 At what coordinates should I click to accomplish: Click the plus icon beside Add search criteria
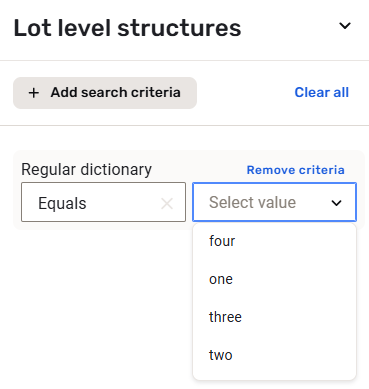(x=34, y=93)
